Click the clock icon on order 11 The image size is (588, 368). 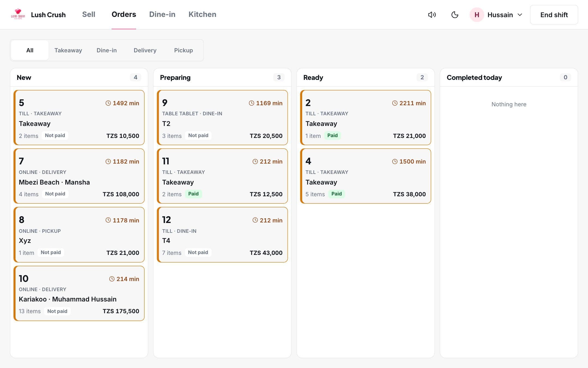pyautogui.click(x=255, y=162)
